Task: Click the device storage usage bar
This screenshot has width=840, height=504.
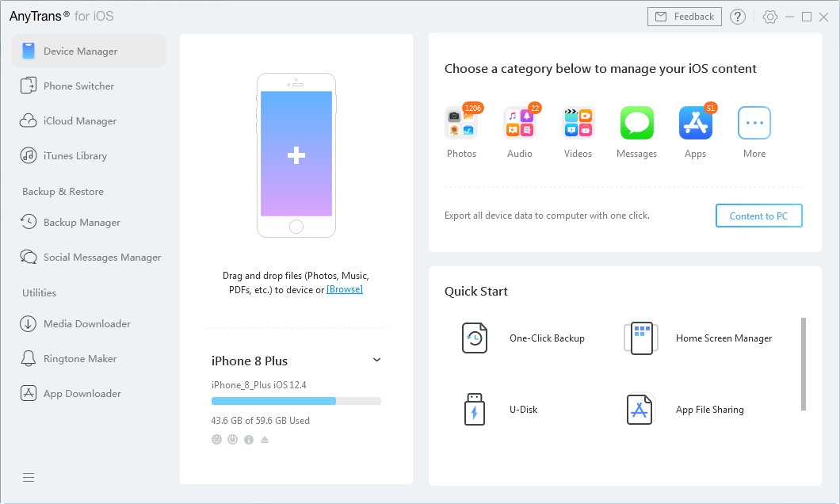Action: pos(296,401)
